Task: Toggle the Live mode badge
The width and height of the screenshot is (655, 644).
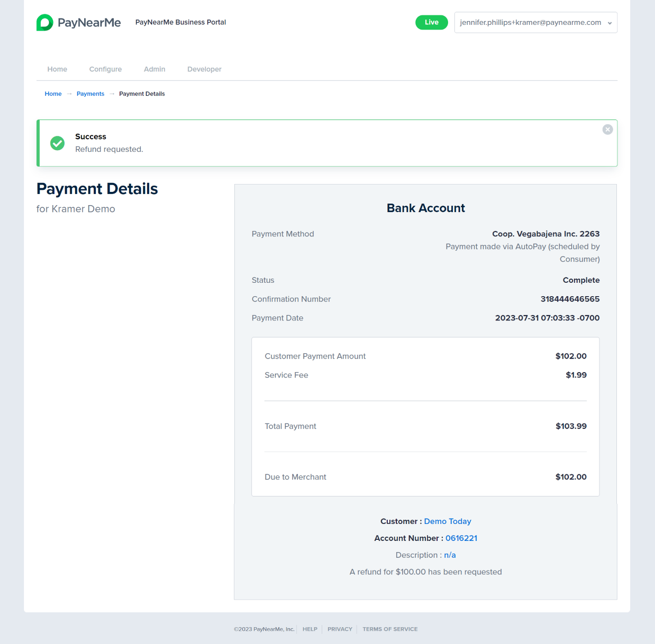Action: pyautogui.click(x=432, y=22)
